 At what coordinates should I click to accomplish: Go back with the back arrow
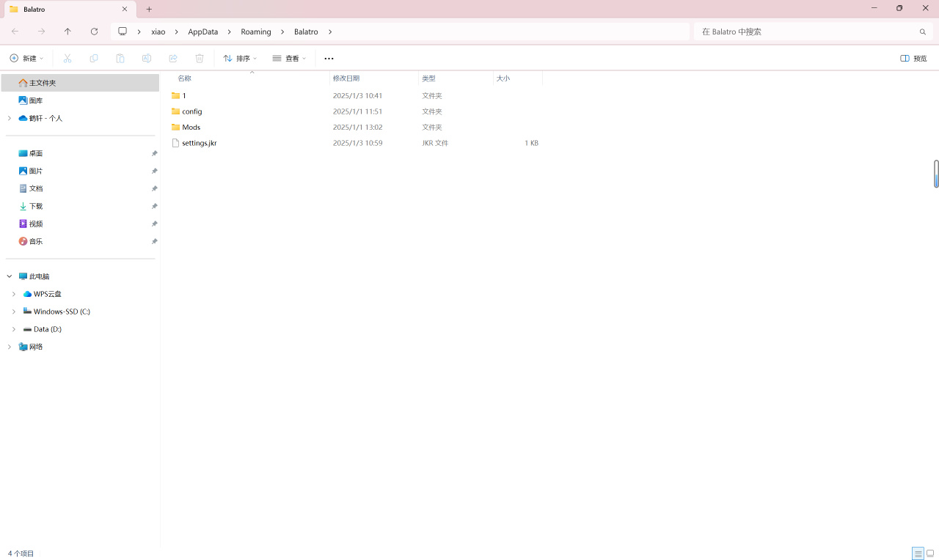click(15, 32)
